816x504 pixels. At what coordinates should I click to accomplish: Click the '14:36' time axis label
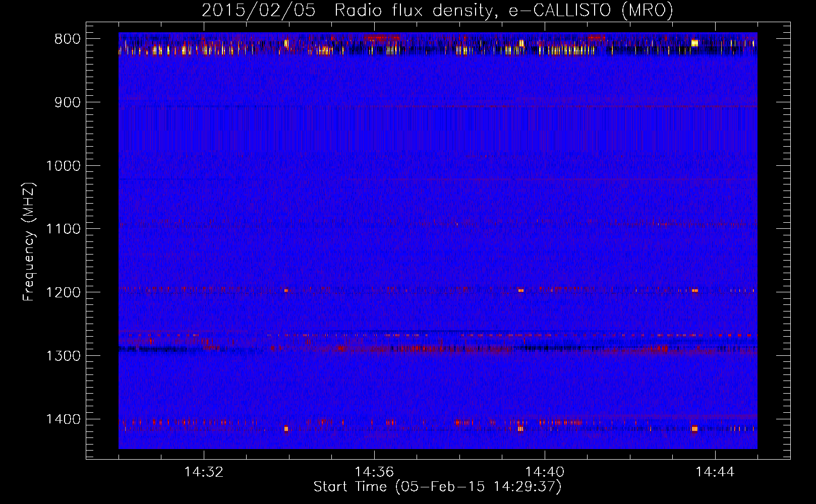click(374, 472)
